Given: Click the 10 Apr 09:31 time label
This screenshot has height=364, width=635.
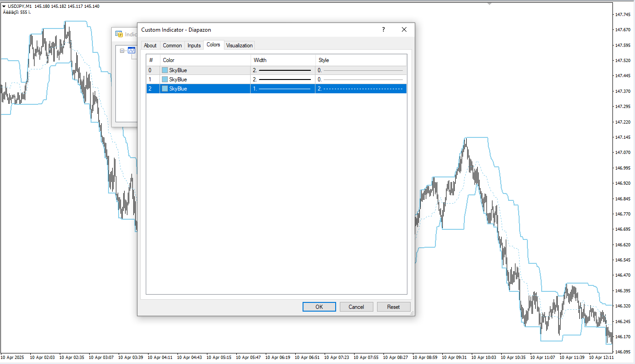Looking at the screenshot, I should point(454,357).
